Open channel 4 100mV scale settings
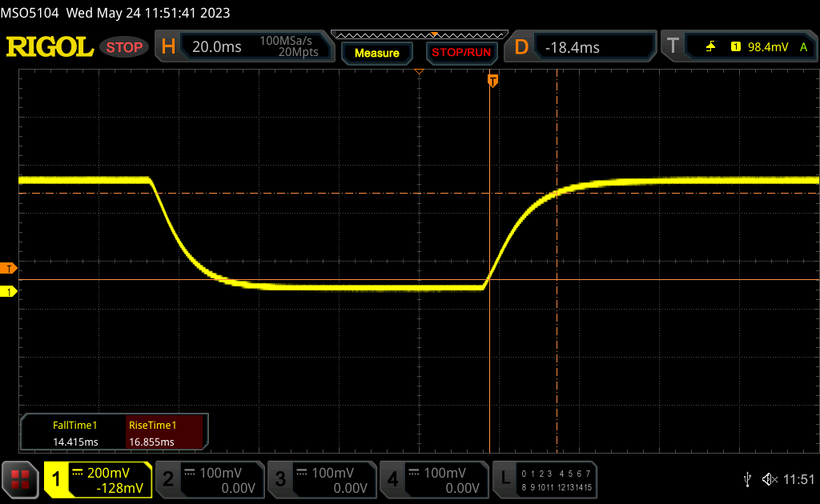Image resolution: width=820 pixels, height=504 pixels. click(445, 473)
